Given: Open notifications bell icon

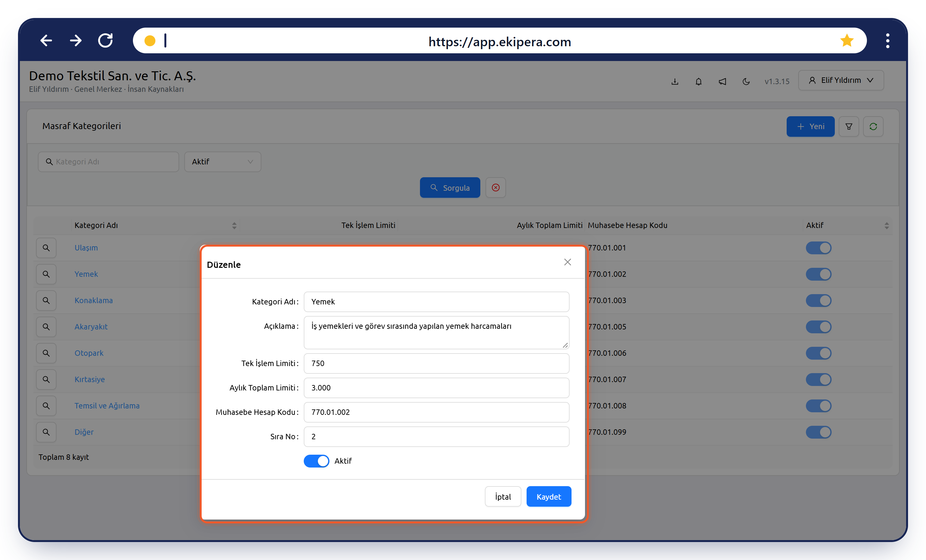Looking at the screenshot, I should point(699,81).
